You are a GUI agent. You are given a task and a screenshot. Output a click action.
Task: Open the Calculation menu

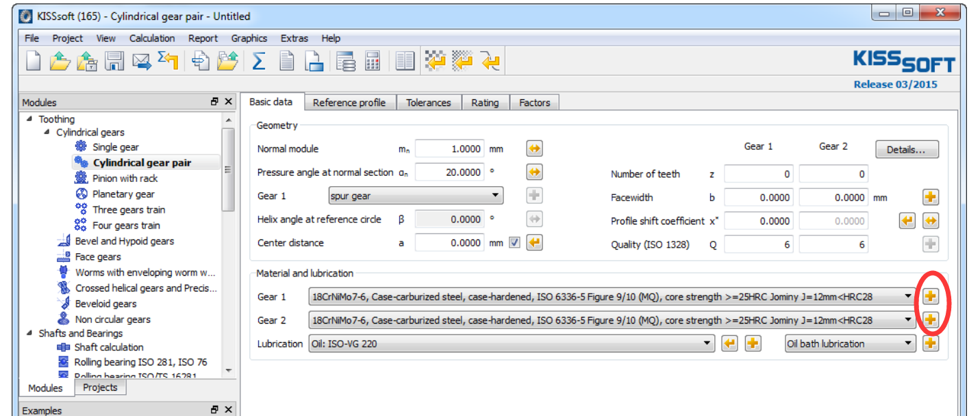pyautogui.click(x=152, y=38)
